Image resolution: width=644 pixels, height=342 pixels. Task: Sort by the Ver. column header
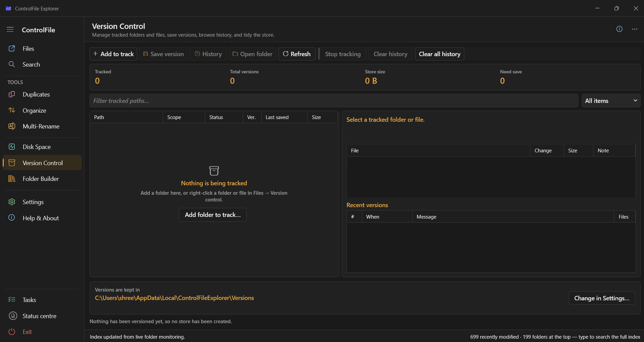(252, 117)
